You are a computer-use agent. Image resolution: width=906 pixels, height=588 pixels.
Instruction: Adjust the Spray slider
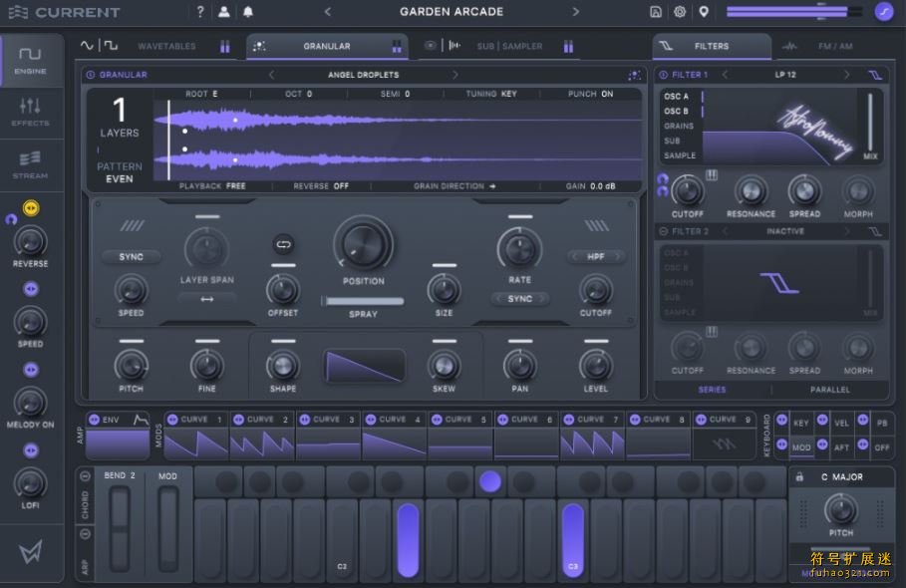363,300
